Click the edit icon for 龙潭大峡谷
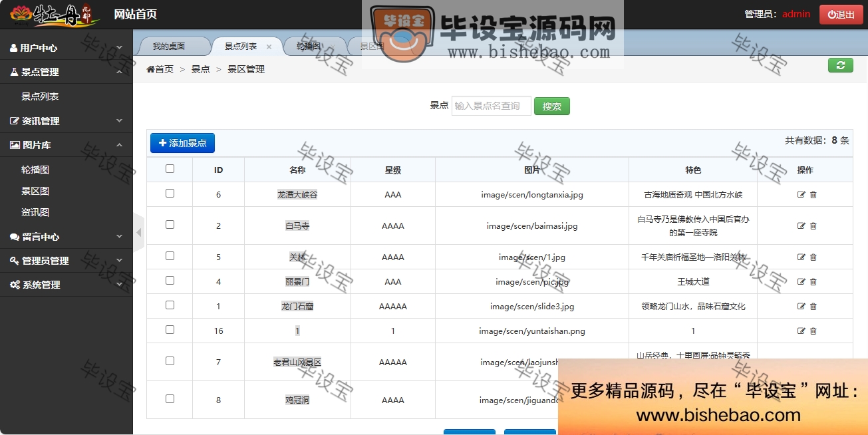 click(x=801, y=195)
